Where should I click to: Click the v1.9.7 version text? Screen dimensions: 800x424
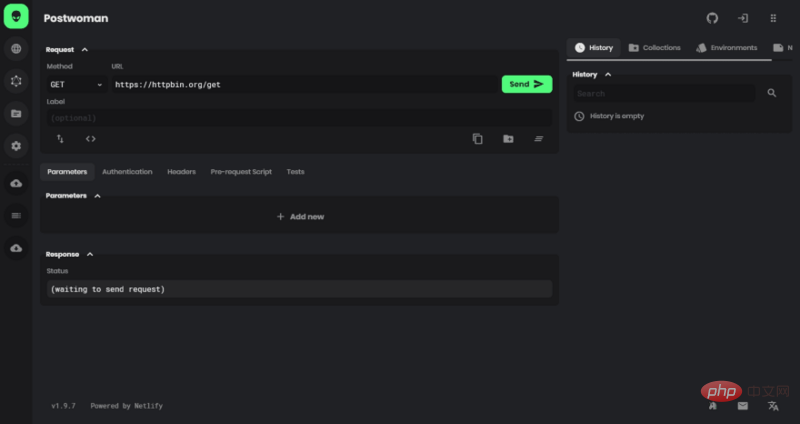[63, 406]
